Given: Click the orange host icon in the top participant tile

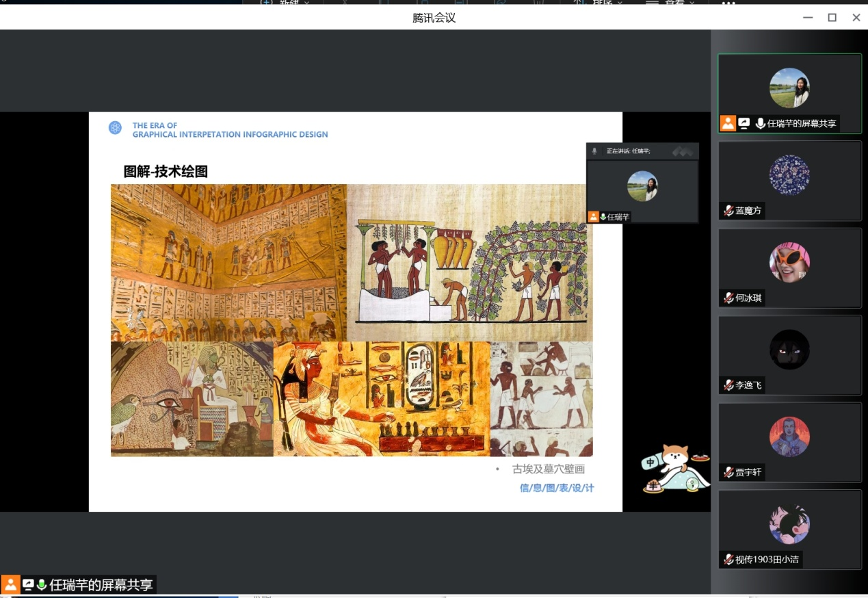Looking at the screenshot, I should 728,124.
